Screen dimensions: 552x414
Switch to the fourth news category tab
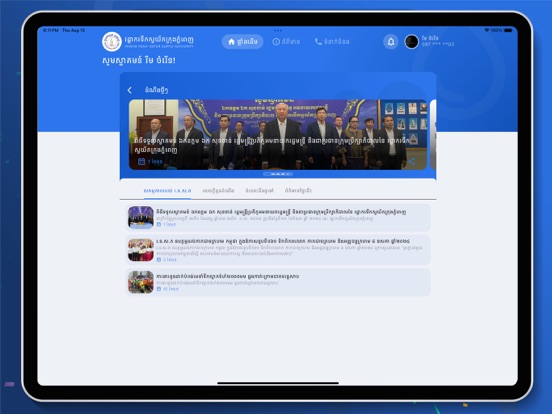click(298, 190)
